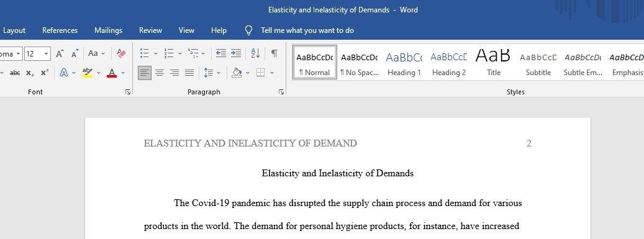644x239 pixels.
Task: Click the page header ELASTICITY AND INELASTICITY OF DEMAND
Action: [250, 143]
